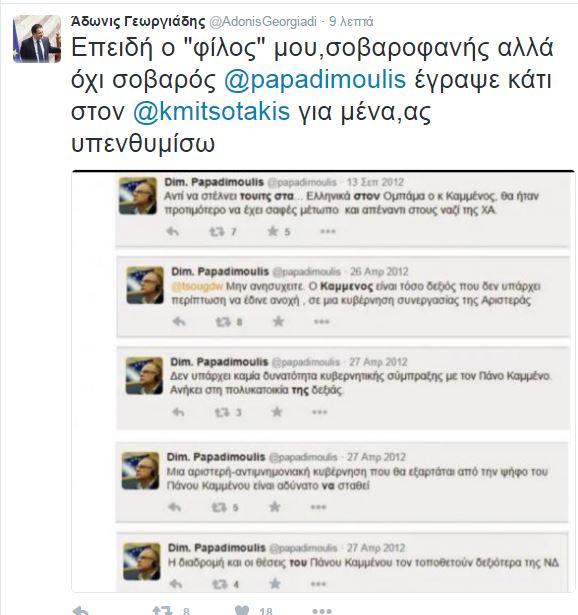
Task: Click Papadimoulis avatar in the first embedded tweet
Action: point(138,196)
